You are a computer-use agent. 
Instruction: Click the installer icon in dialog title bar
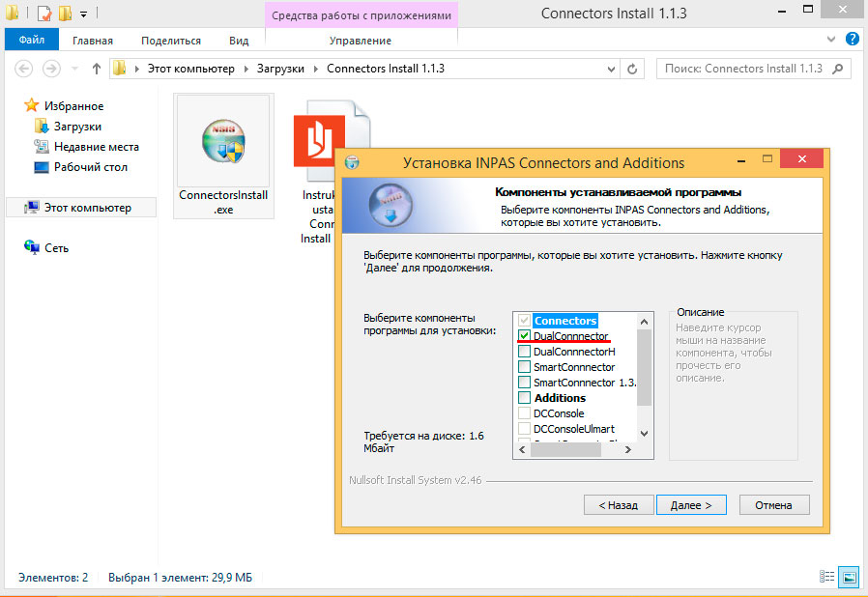tap(352, 162)
